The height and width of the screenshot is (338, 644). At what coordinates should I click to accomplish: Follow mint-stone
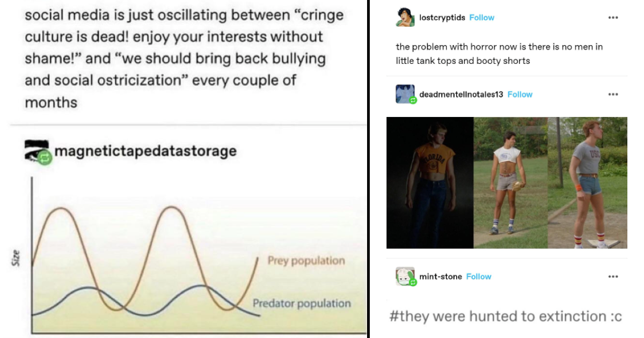tap(479, 277)
